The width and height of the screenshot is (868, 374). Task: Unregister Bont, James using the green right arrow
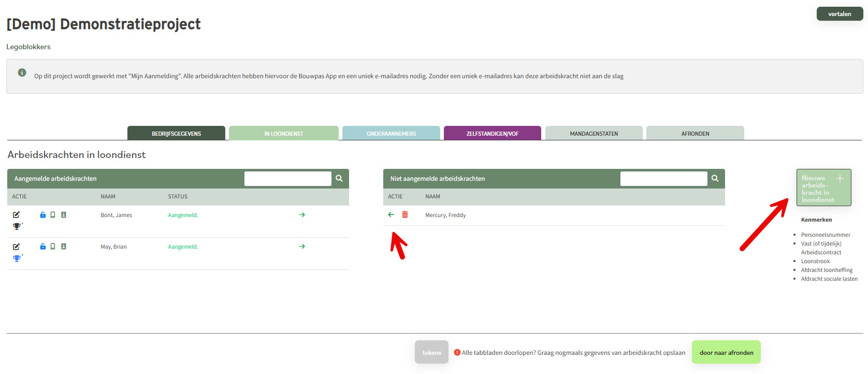302,214
